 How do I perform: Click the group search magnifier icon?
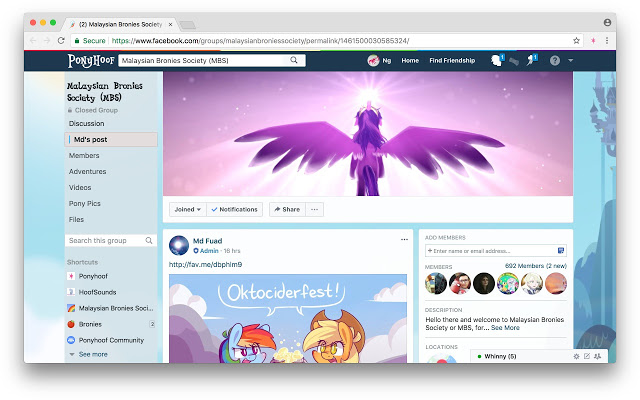coord(149,240)
